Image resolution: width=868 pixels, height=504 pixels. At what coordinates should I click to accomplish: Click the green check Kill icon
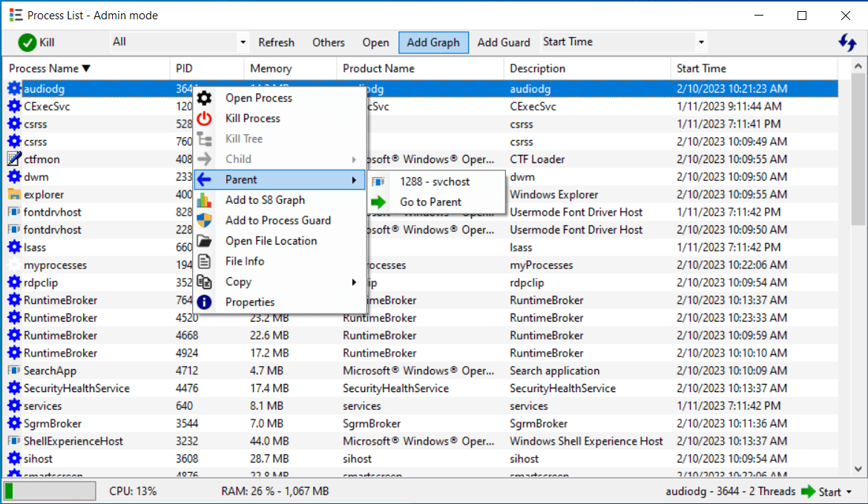[x=27, y=42]
